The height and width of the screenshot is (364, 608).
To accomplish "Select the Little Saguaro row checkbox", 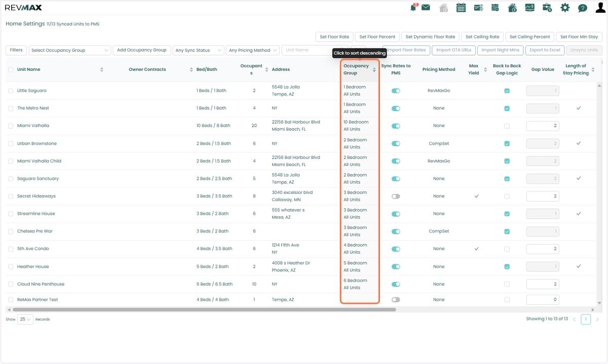I will 11,91.
